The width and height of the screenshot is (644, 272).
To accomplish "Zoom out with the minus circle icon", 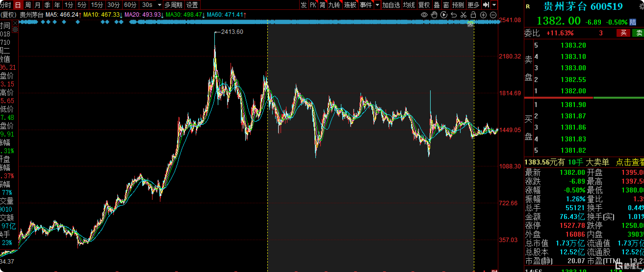I will coord(493,15).
